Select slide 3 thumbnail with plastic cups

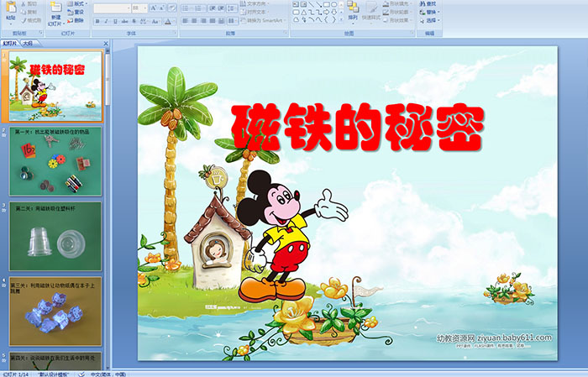click(55, 235)
